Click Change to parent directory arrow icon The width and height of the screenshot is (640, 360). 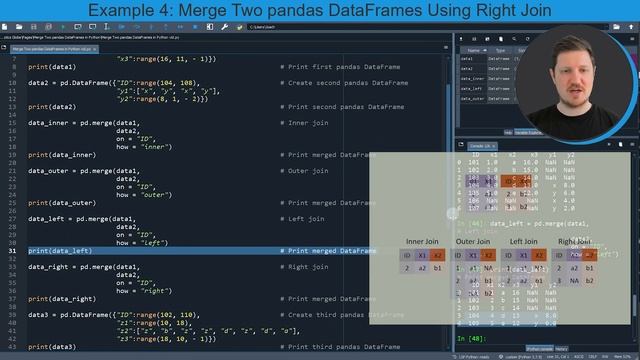click(x=631, y=27)
